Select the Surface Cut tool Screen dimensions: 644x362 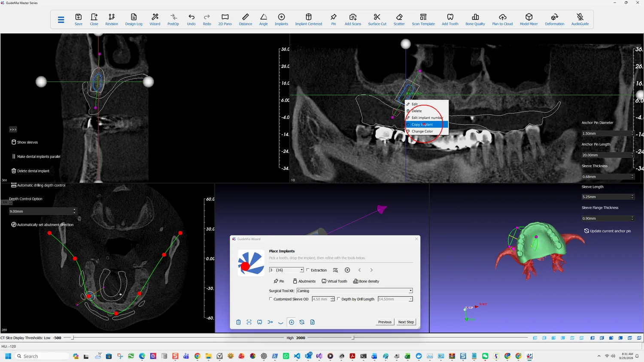coord(377,19)
